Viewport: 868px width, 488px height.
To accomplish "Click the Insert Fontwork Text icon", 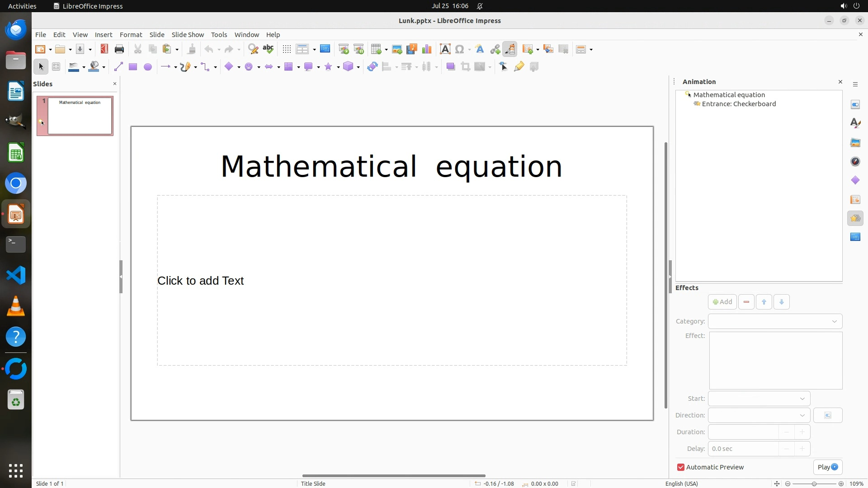I will (x=480, y=49).
